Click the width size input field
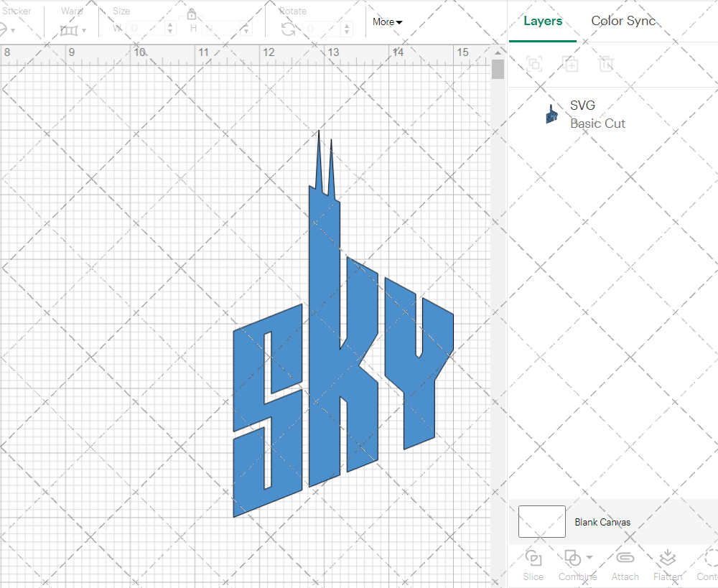Image resolution: width=718 pixels, height=588 pixels. (x=146, y=29)
